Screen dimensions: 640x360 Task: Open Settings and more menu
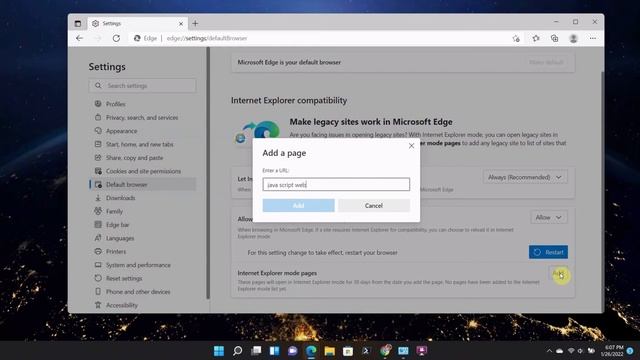point(593,38)
